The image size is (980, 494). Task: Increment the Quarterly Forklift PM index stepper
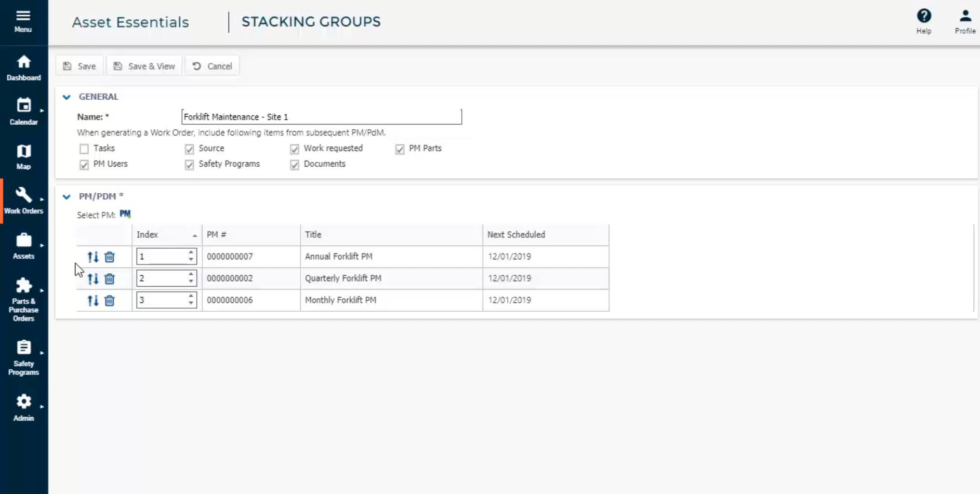(x=191, y=275)
